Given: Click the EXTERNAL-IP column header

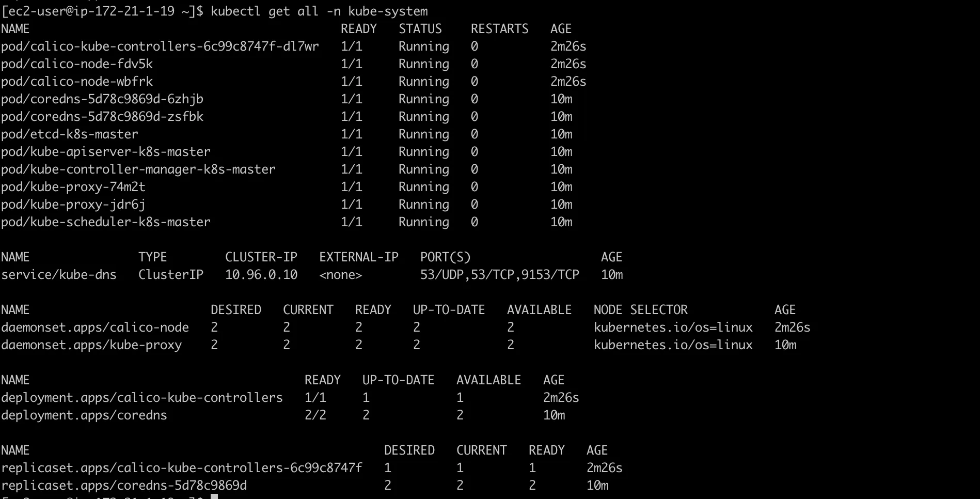Looking at the screenshot, I should pos(359,257).
